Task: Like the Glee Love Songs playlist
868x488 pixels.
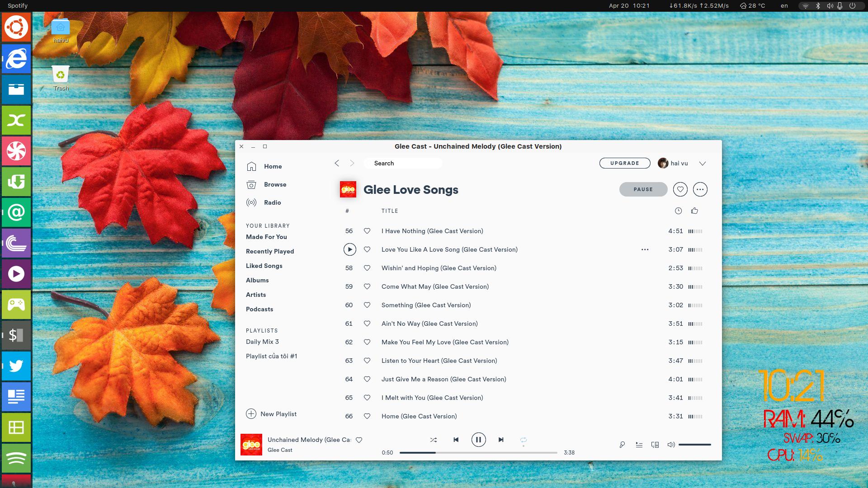Action: [x=680, y=189]
